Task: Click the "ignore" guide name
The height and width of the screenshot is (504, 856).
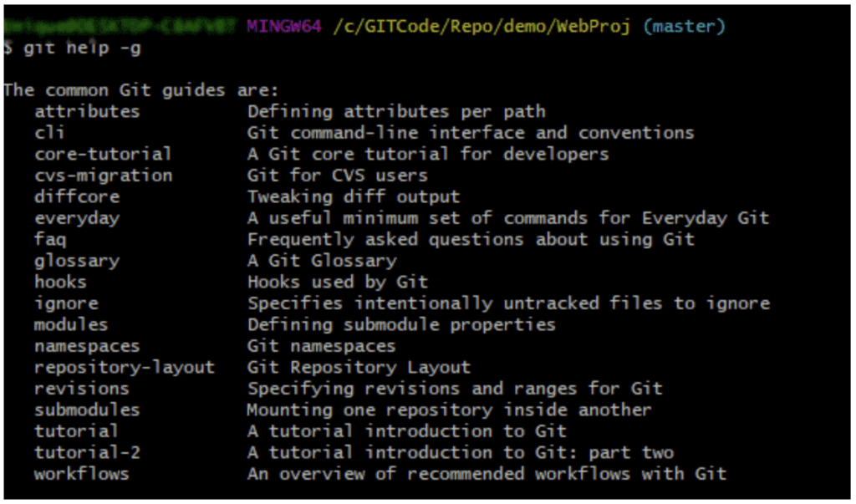Action: (66, 303)
